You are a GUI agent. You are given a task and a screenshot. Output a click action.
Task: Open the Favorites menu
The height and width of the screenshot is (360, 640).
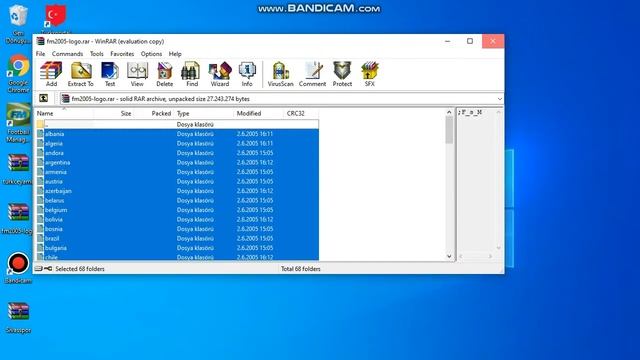pos(122,54)
